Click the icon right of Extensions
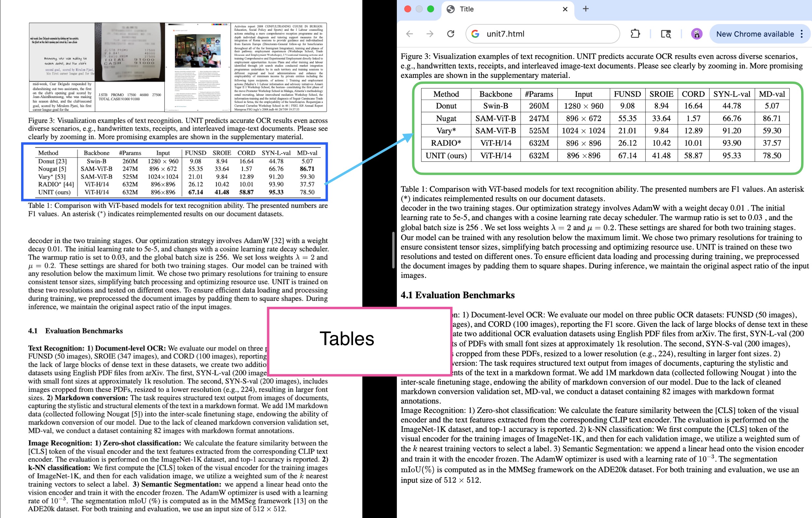Viewport: 812px width, 518px height. [x=666, y=34]
